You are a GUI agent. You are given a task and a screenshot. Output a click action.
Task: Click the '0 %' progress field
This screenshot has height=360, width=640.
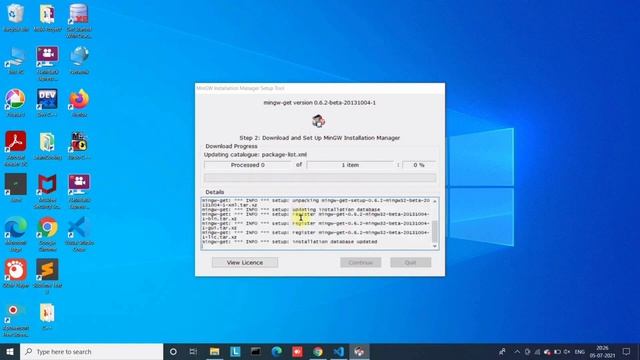419,165
